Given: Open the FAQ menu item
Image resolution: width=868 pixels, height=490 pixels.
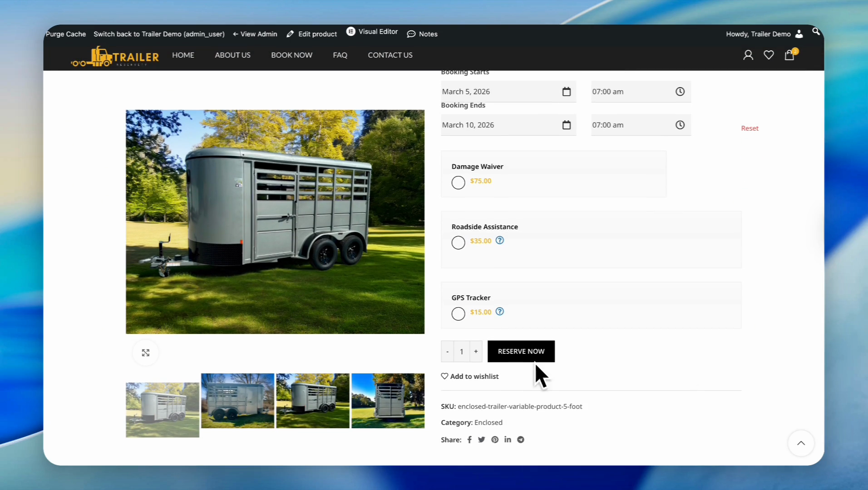Looking at the screenshot, I should click(x=340, y=55).
